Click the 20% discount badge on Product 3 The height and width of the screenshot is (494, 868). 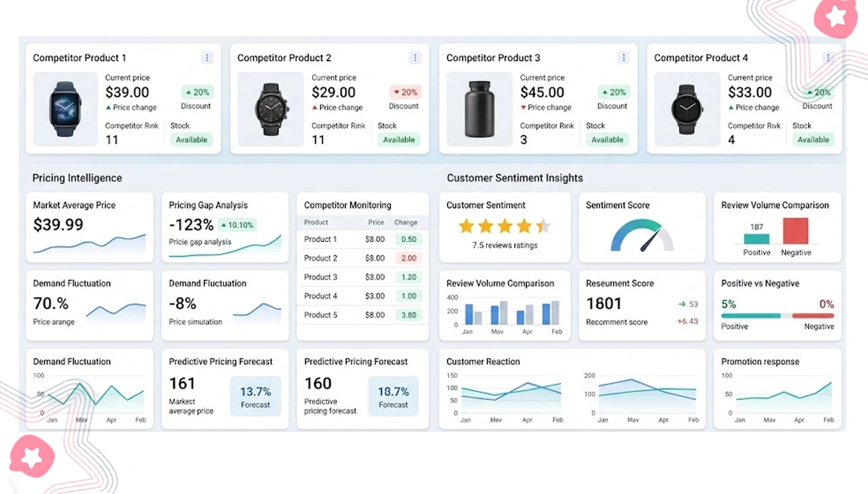614,92
